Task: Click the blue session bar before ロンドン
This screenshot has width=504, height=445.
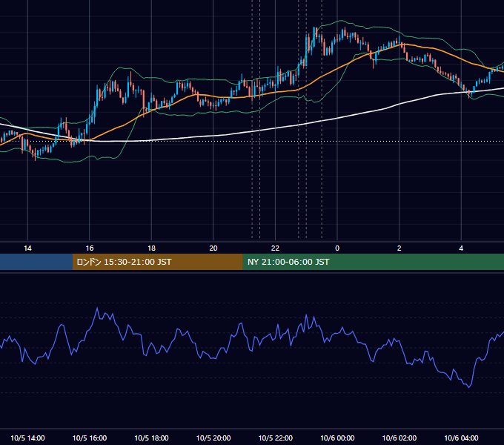Action: click(36, 262)
